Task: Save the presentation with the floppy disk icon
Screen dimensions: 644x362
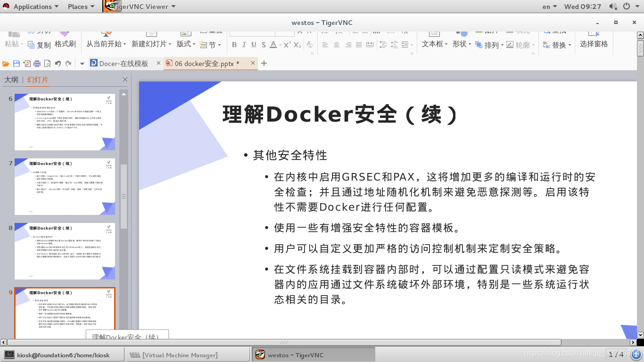Action: [x=16, y=64]
